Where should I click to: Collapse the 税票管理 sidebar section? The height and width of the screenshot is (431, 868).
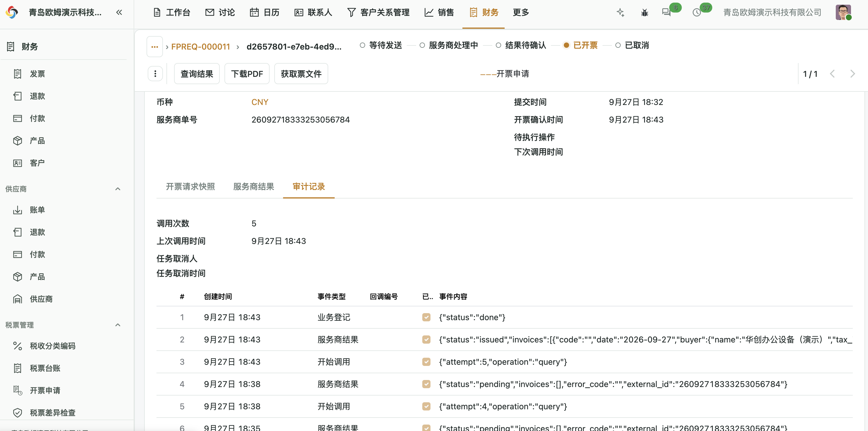118,325
